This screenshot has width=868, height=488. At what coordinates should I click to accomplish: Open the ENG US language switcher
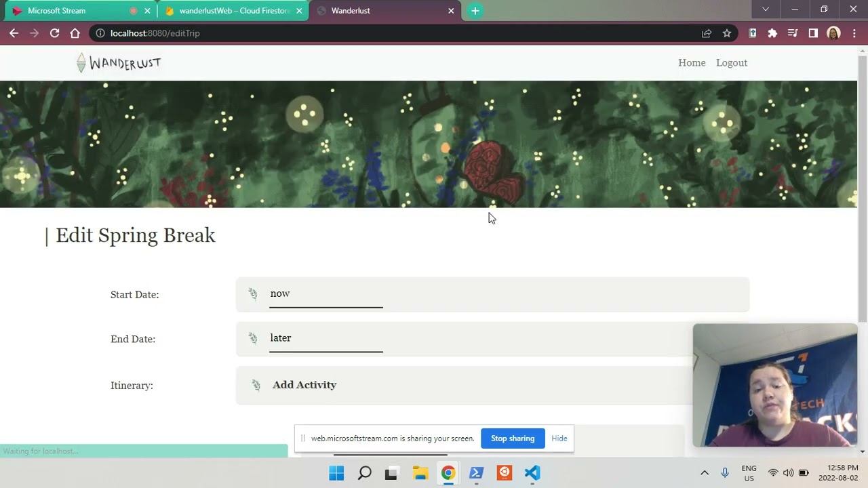(x=749, y=473)
